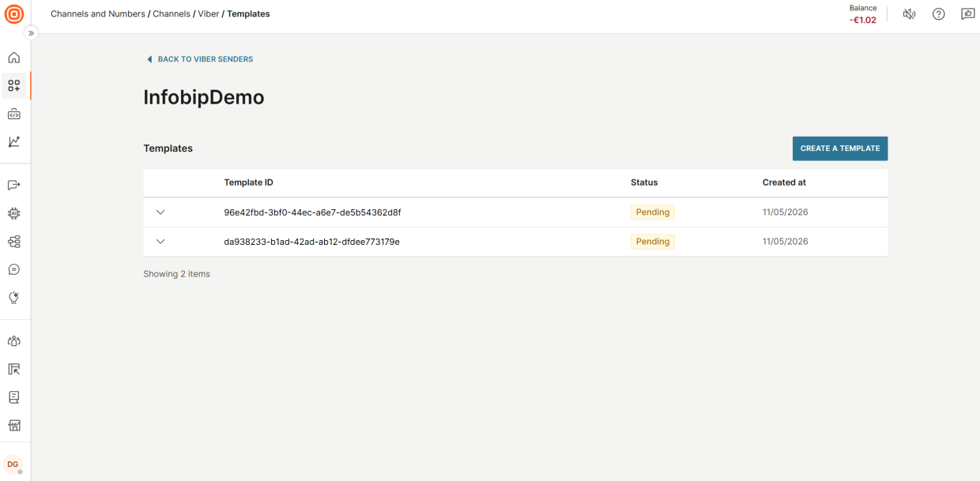
Task: Click Template ID column header
Action: coord(248,182)
